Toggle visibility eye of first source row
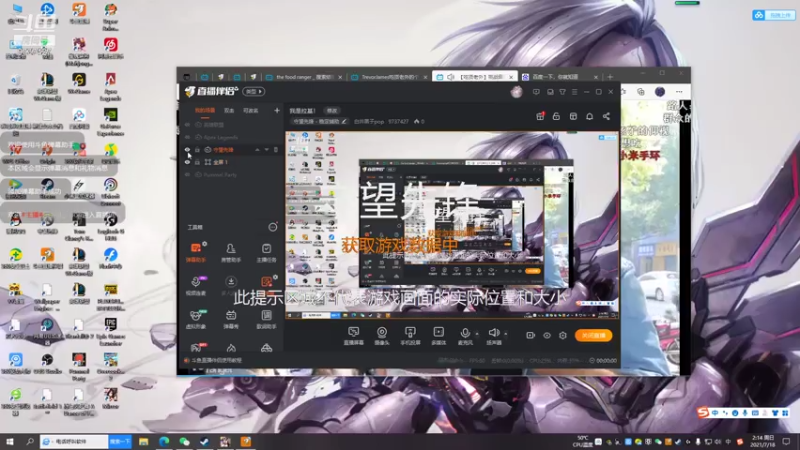 [187, 124]
